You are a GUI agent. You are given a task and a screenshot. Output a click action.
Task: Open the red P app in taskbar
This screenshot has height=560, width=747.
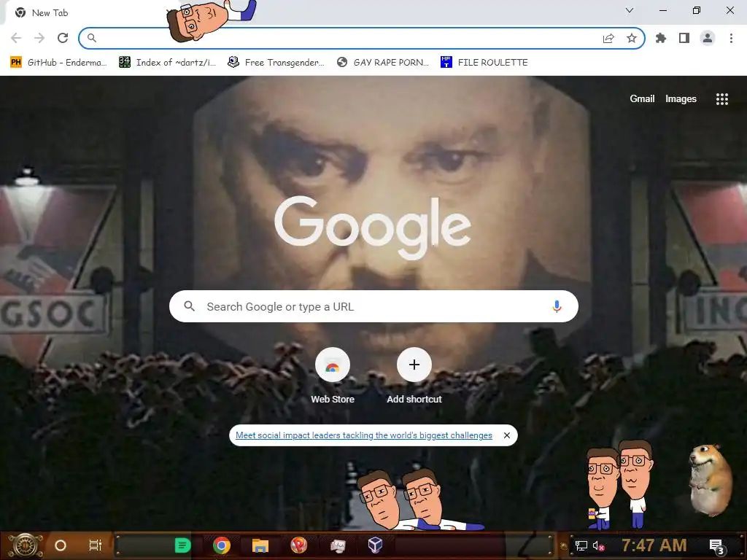[x=298, y=545]
